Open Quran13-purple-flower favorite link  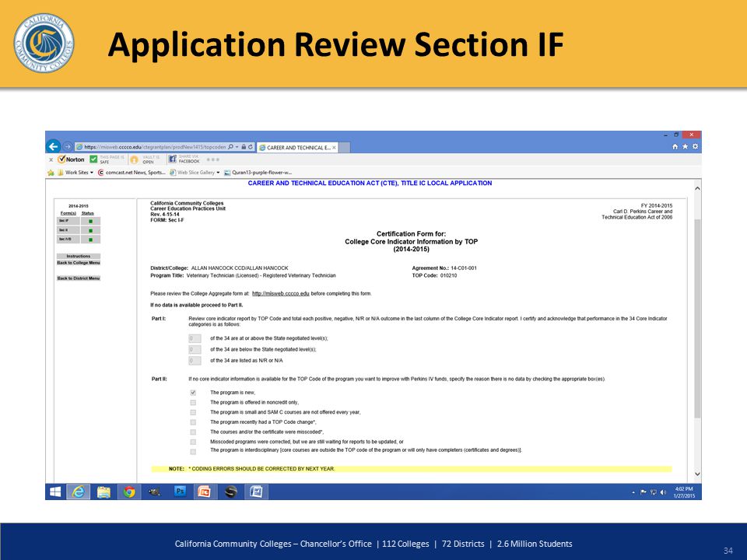(x=258, y=173)
